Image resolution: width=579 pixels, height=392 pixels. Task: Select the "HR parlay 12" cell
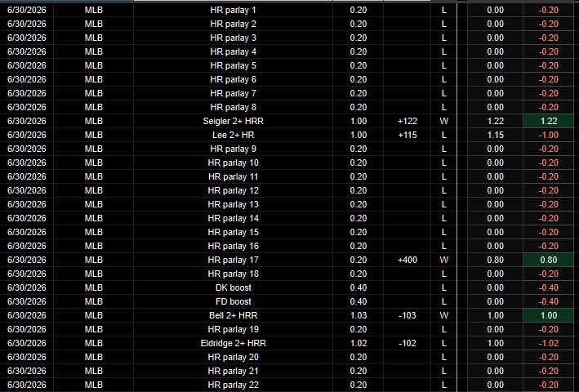[x=233, y=190]
